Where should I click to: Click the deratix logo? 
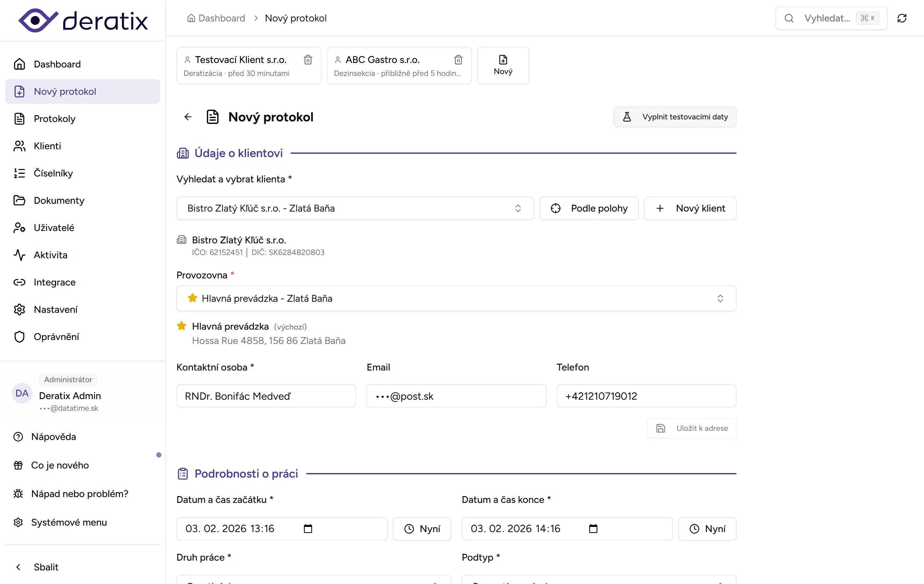(x=83, y=20)
